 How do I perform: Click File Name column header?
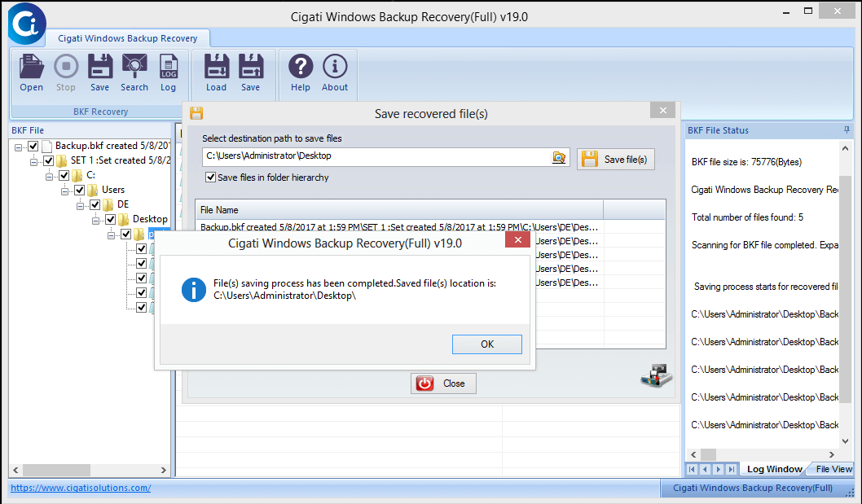point(400,210)
